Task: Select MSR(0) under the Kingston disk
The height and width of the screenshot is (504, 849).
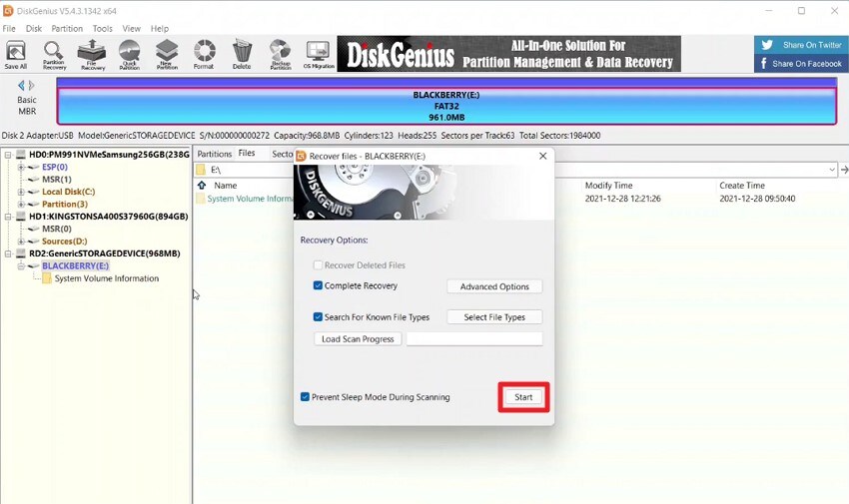Action: tap(56, 229)
